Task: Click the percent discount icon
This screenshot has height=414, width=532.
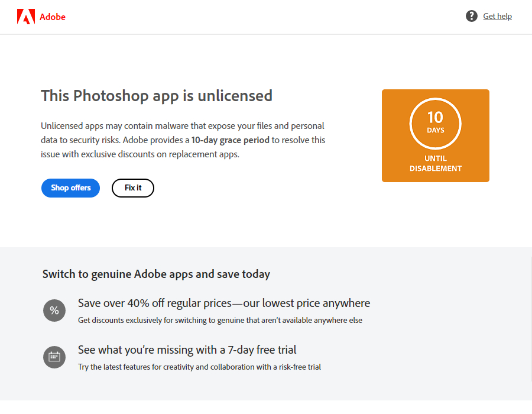Action: coord(54,310)
